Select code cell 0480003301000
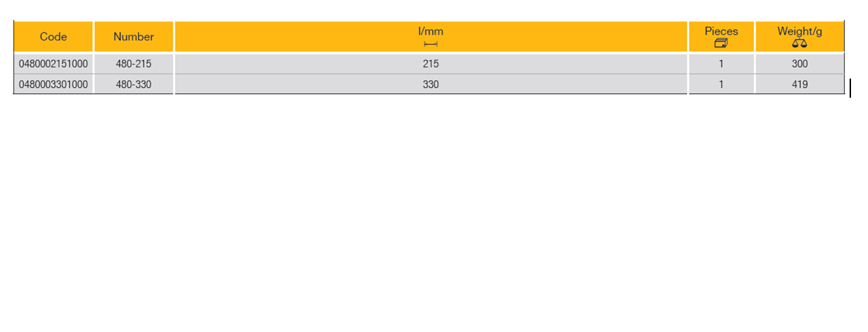This screenshot has width=868, height=332. click(x=53, y=84)
